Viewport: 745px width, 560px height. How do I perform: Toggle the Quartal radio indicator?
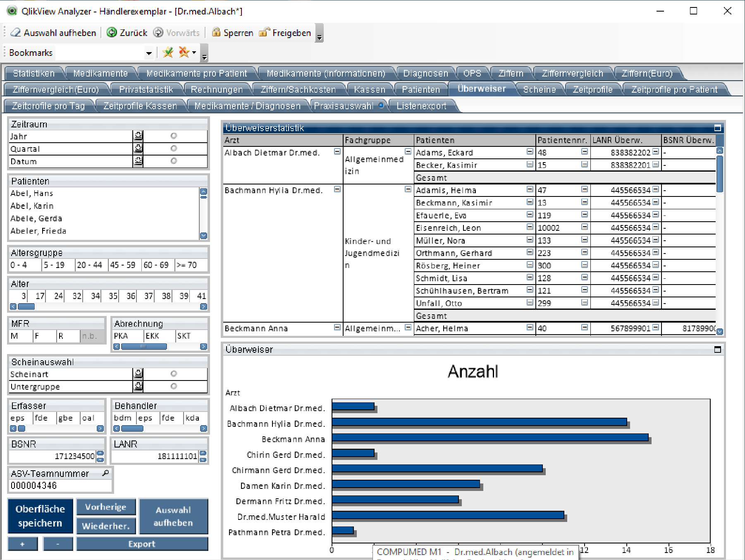174,148
